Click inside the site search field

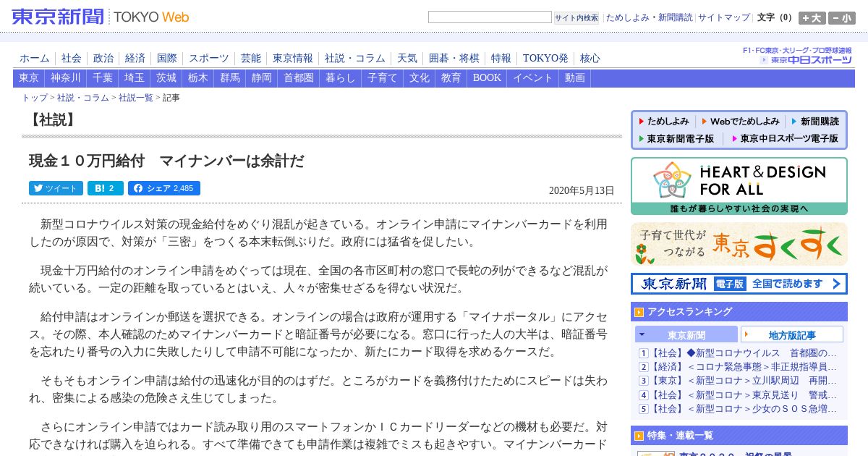pos(490,17)
